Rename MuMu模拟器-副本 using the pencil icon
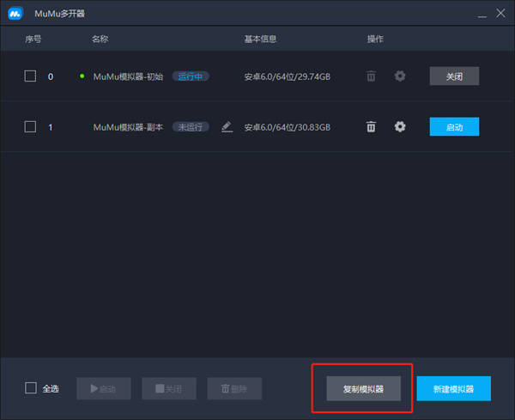This screenshot has height=420, width=515. coord(227,127)
